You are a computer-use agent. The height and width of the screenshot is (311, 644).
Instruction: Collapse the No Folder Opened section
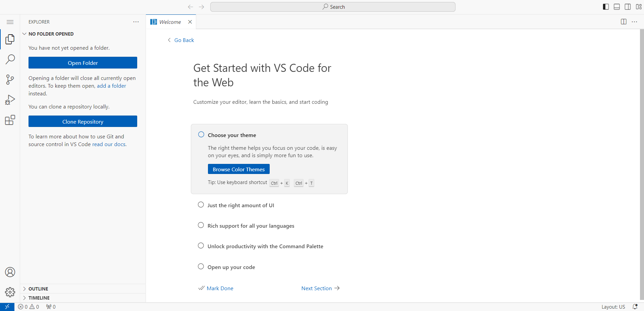pos(83,34)
